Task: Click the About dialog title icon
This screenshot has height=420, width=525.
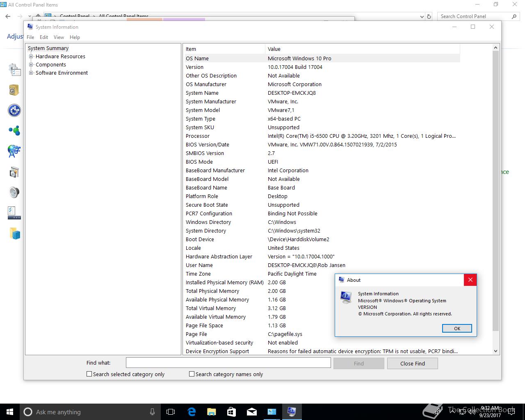Action: point(341,280)
